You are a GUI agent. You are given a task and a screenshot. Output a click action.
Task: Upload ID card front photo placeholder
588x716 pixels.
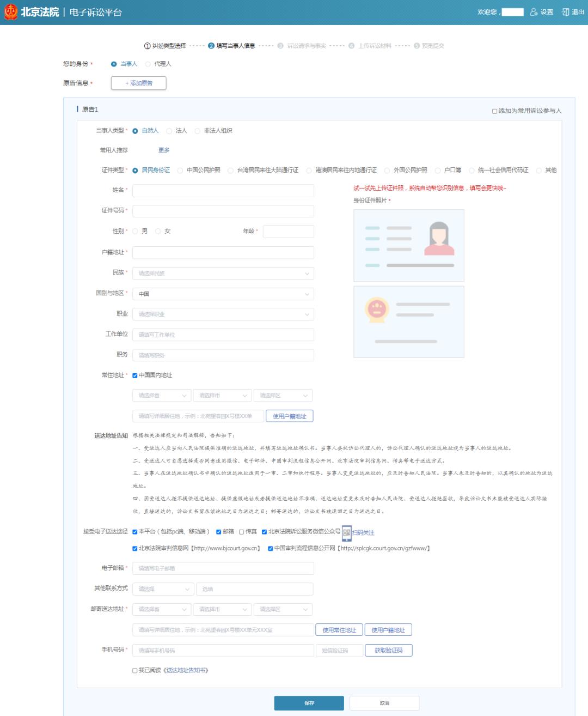[x=409, y=245]
